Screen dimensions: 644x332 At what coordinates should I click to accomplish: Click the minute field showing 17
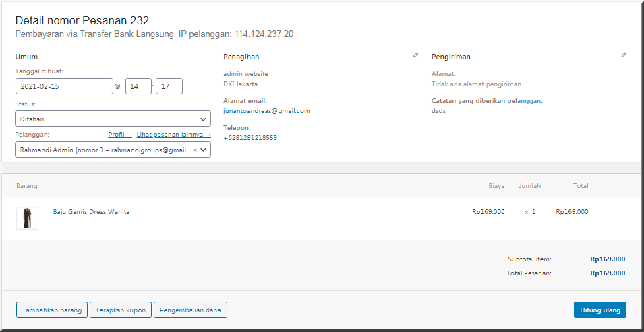(169, 86)
